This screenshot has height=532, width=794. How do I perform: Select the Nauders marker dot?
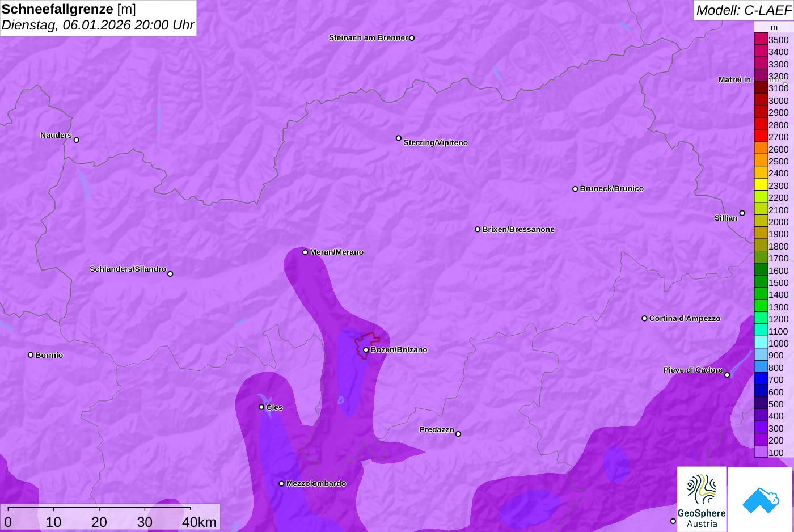tap(77, 140)
